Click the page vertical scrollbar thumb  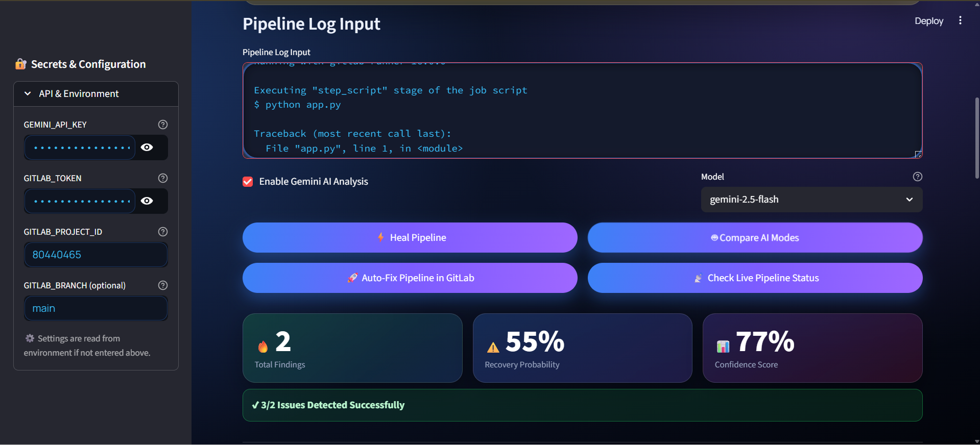[976, 138]
